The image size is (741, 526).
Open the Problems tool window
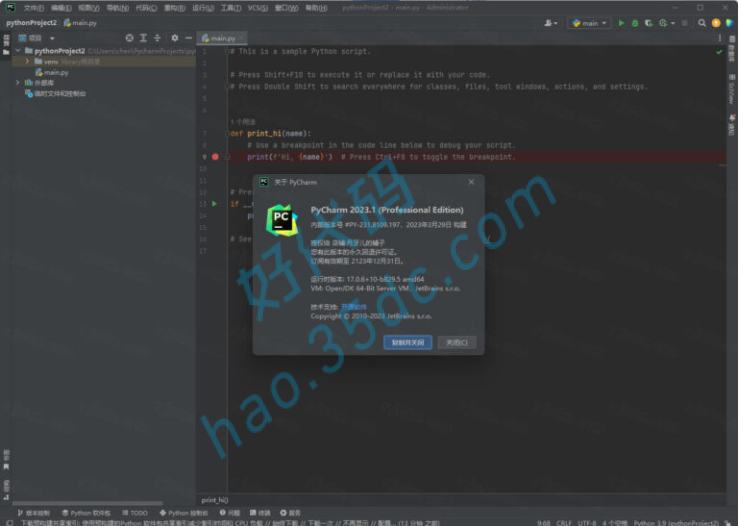pos(230,513)
